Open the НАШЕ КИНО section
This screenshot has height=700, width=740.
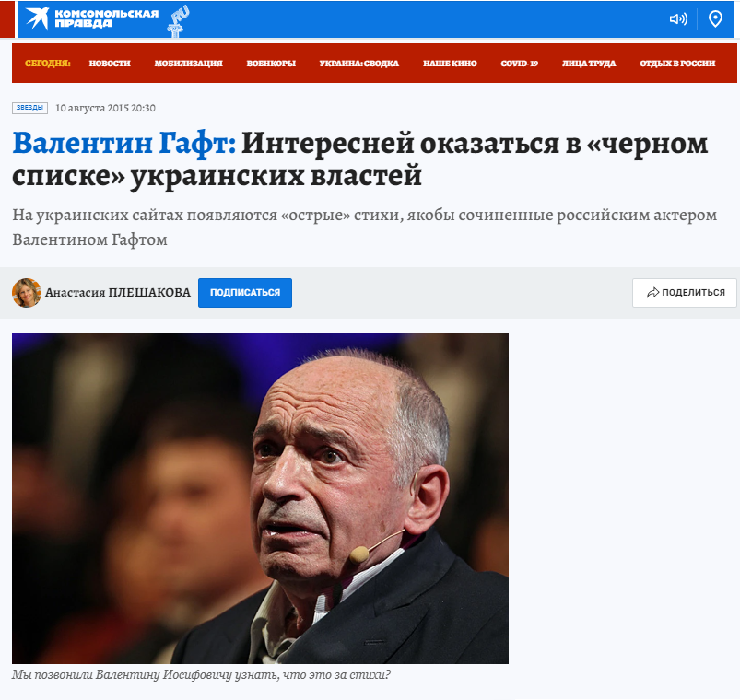point(450,64)
